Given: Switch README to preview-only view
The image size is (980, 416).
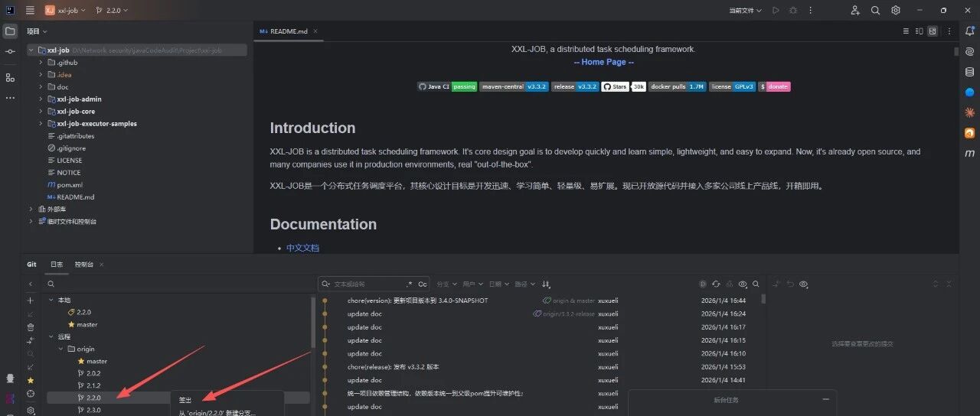Looking at the screenshot, I should coord(932,31).
